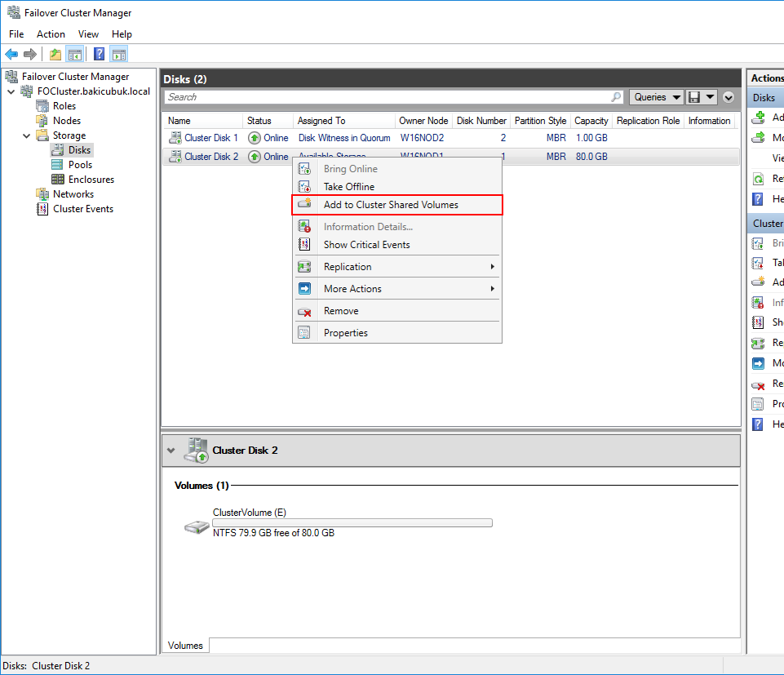Select Enclosures under Storage

[x=91, y=180]
